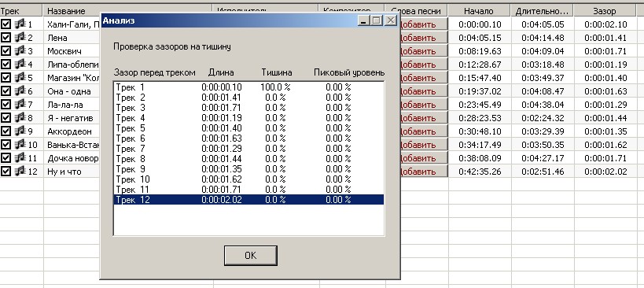The width and height of the screenshot is (644, 288).
Task: Click music note icon of track 1
Action: [x=20, y=24]
